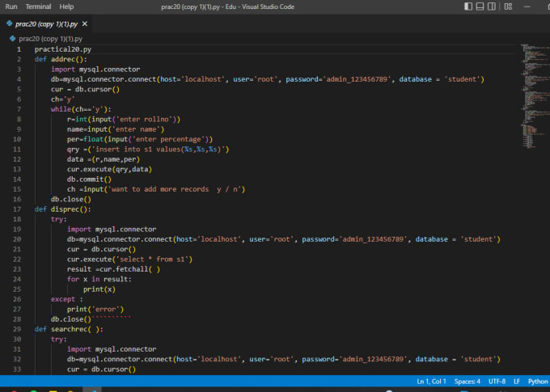Click line number 17 in the gutter

click(x=17, y=209)
